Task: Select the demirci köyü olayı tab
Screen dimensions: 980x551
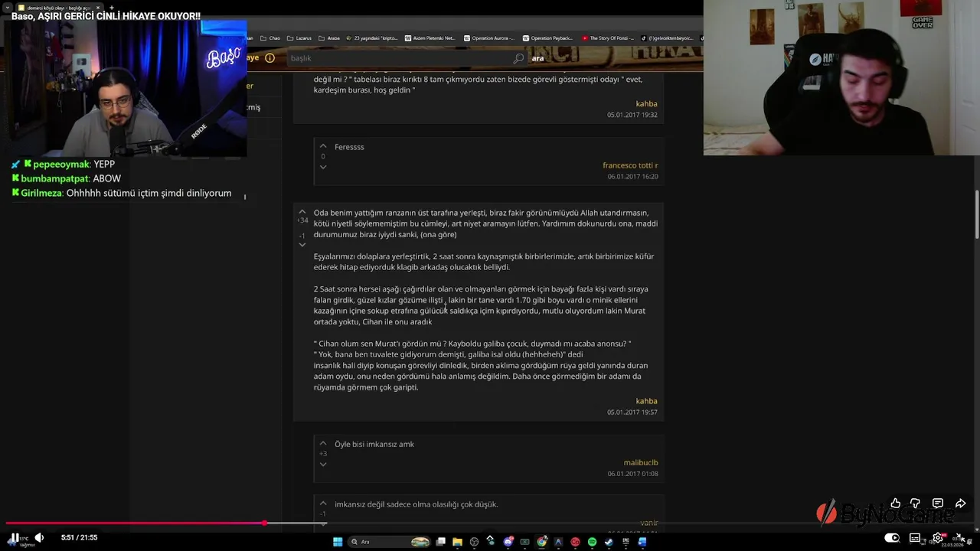Action: [x=60, y=8]
